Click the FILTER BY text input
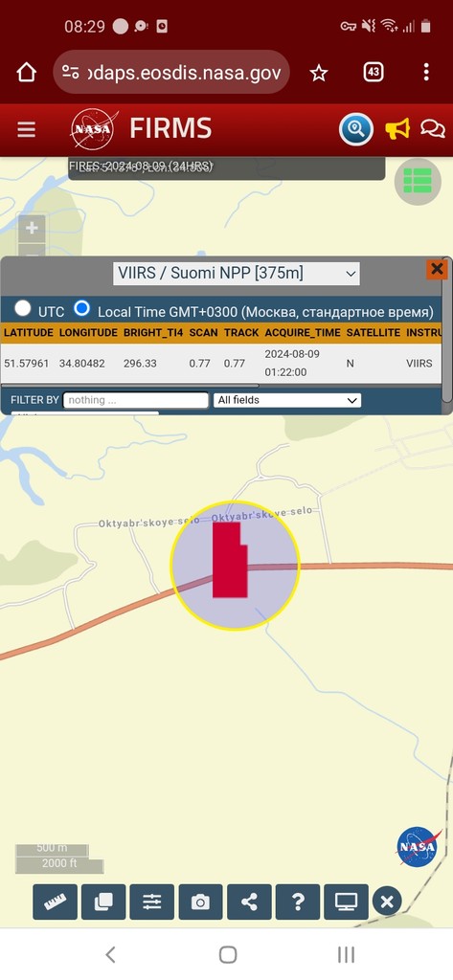This screenshot has width=453, height=980. 136,400
